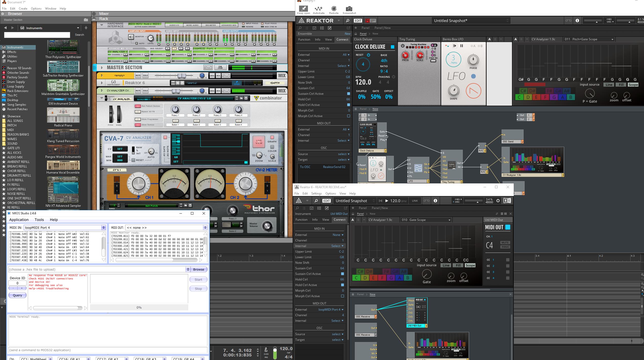Click the search icon in the Reaktor 6 standalone toolbar
Image resolution: width=644 pixels, height=360 pixels.
point(316,201)
